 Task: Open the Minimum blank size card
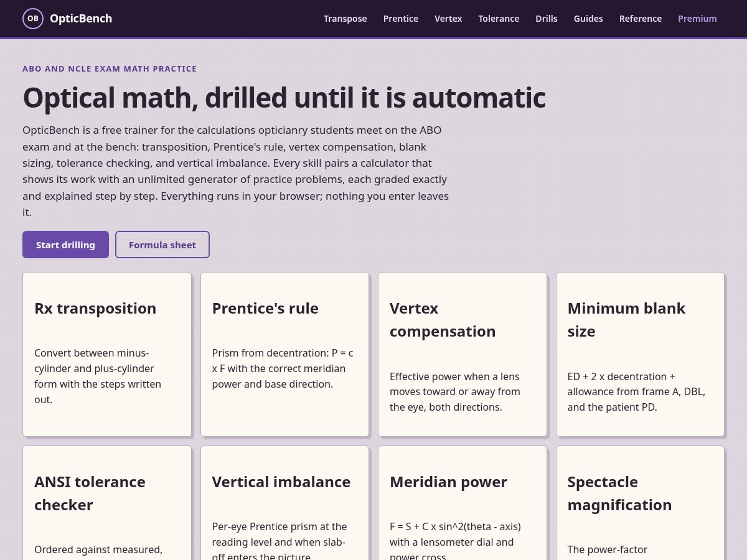click(640, 354)
